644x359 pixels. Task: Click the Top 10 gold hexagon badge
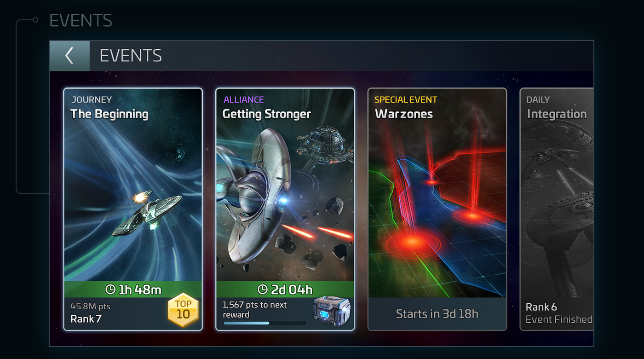click(x=183, y=310)
